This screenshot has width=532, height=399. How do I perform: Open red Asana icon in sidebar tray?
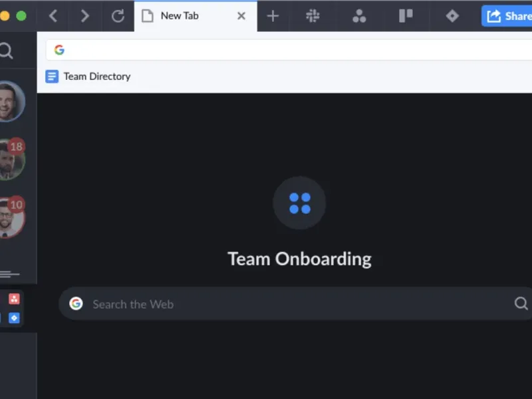tap(14, 299)
